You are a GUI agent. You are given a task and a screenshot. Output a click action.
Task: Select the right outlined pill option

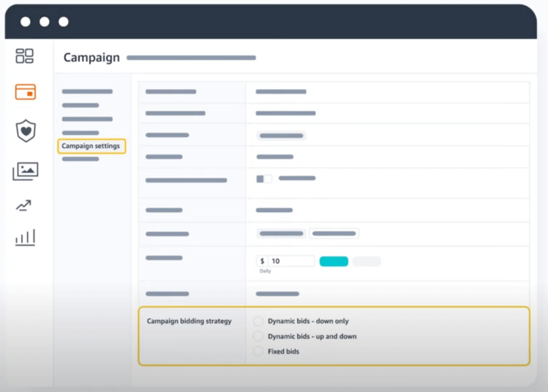coord(334,233)
